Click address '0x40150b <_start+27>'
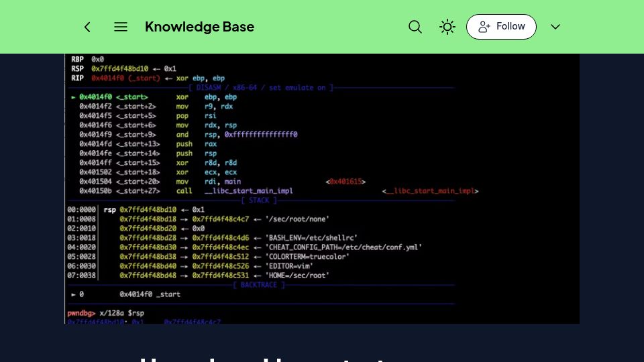 coord(119,191)
